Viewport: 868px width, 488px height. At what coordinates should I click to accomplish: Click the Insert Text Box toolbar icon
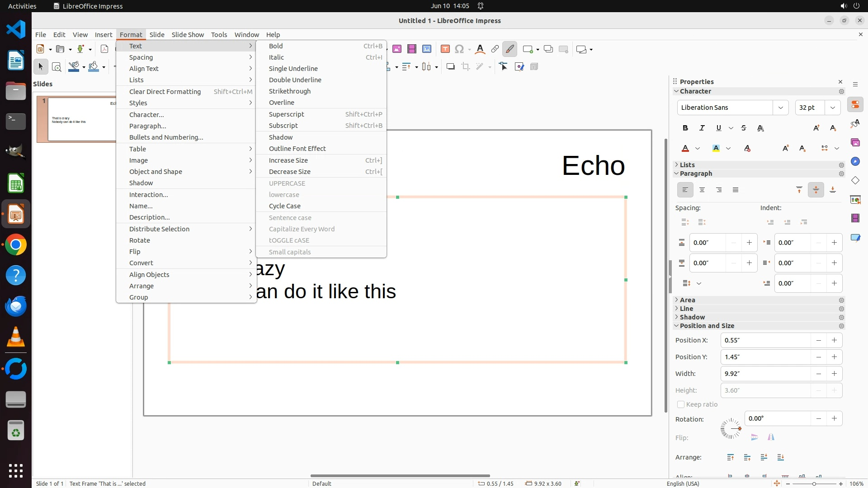[x=445, y=49]
